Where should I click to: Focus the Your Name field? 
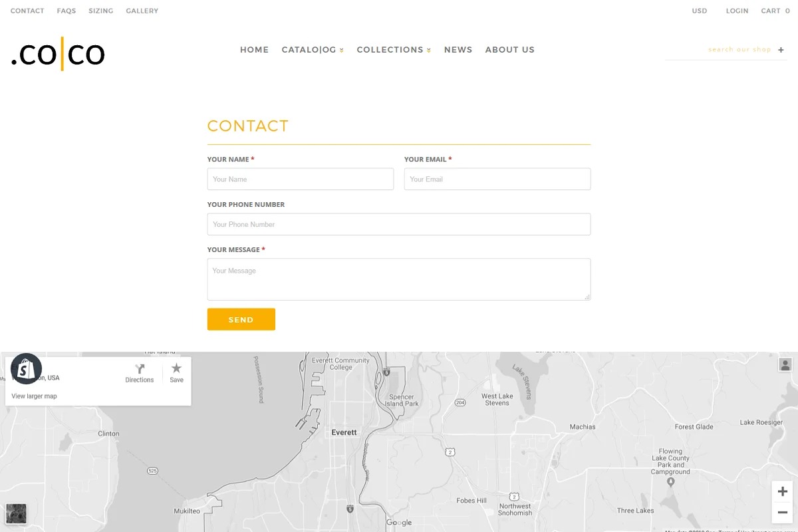pos(300,179)
